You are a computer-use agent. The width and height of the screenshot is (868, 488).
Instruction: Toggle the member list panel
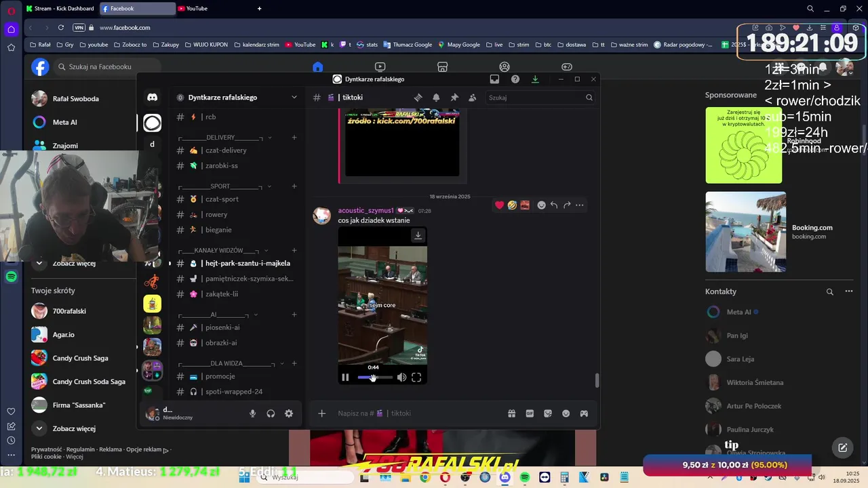click(x=473, y=98)
